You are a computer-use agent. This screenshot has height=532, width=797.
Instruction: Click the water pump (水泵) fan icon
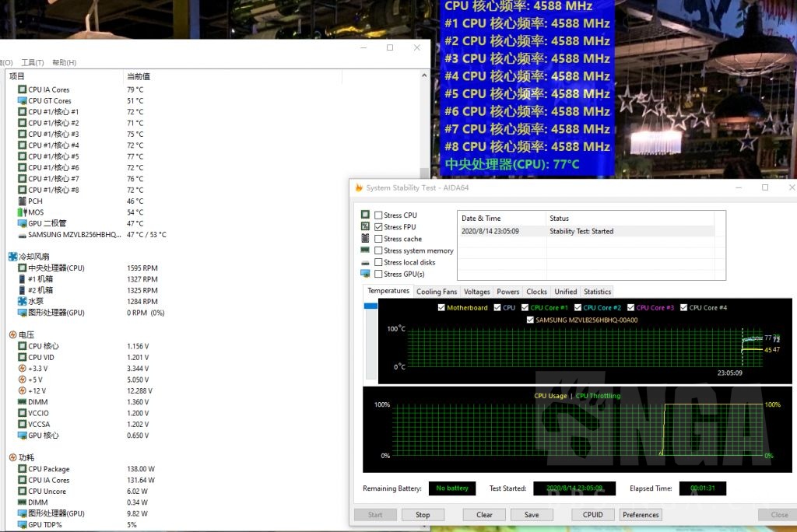click(x=22, y=302)
